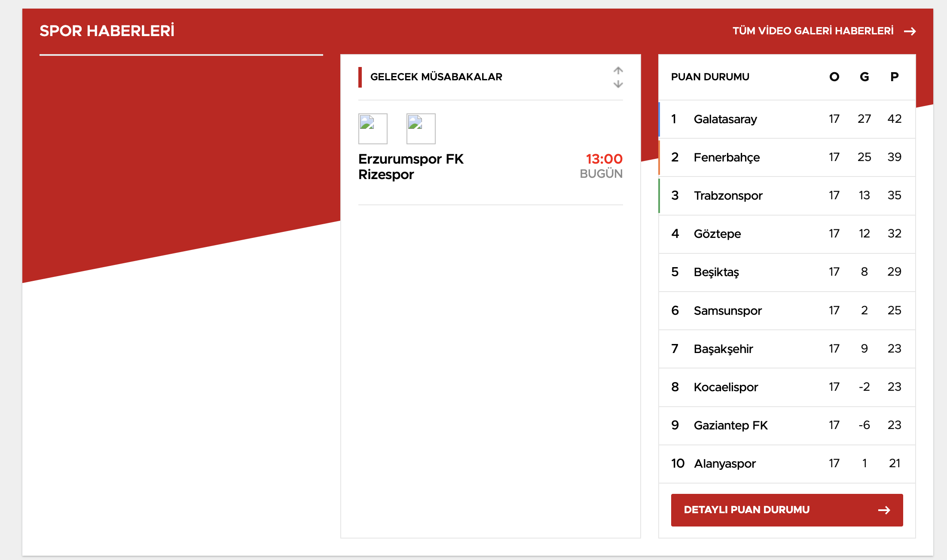This screenshot has height=560, width=947.
Task: Click Göztepe's 32 points value
Action: (894, 233)
